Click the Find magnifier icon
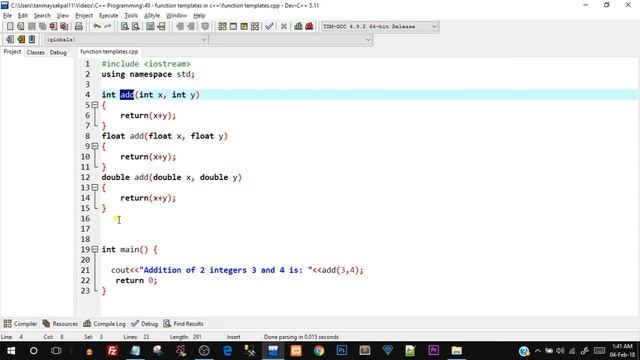The height and width of the screenshot is (360, 640). click(125, 27)
